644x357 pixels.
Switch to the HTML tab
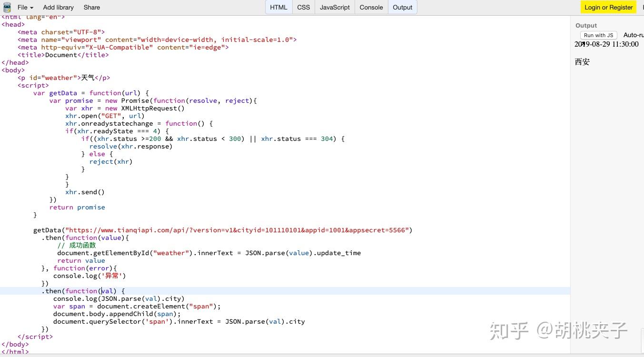click(x=278, y=7)
